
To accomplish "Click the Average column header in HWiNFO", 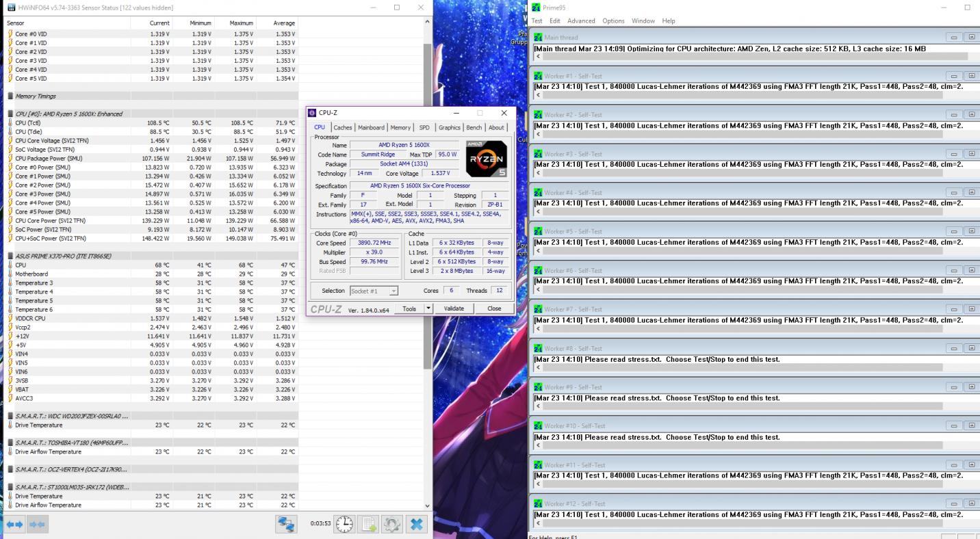I will tap(277, 23).
